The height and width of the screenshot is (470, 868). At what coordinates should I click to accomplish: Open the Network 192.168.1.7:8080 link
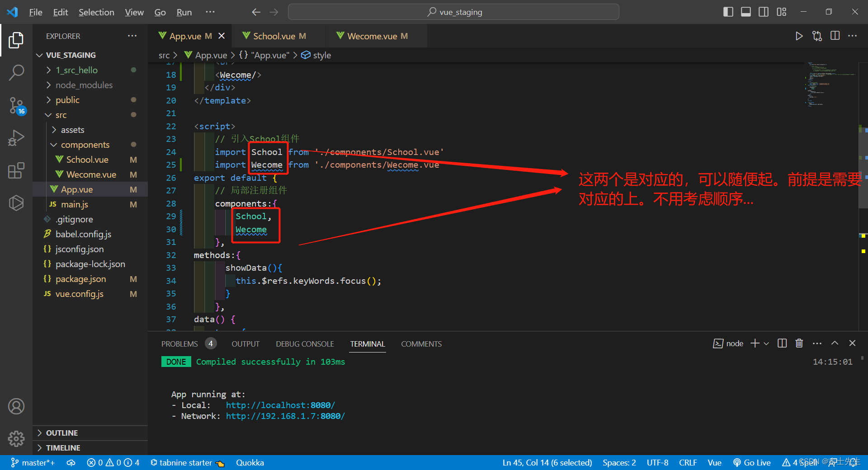[x=285, y=416]
